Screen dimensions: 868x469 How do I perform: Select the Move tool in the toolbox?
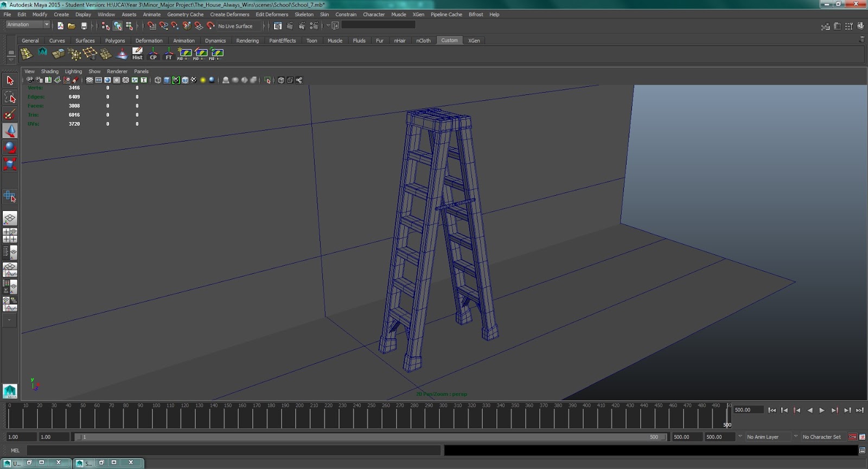[x=10, y=131]
